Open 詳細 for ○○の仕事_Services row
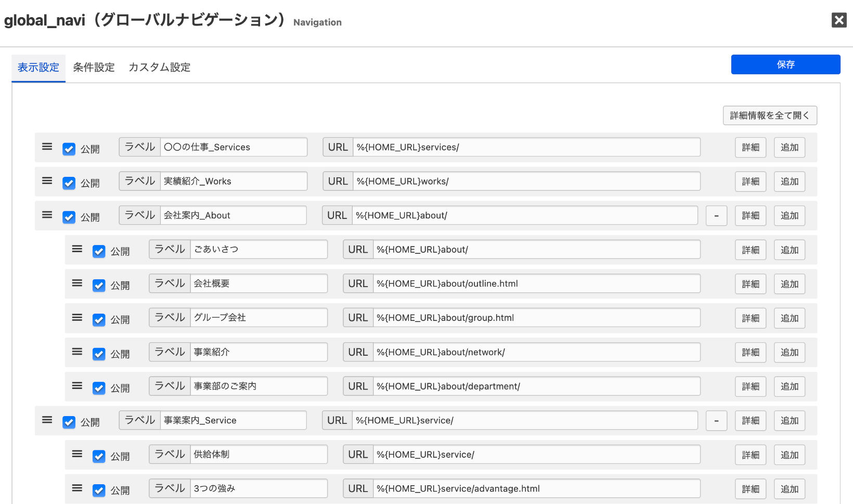The image size is (853, 504). 751,148
